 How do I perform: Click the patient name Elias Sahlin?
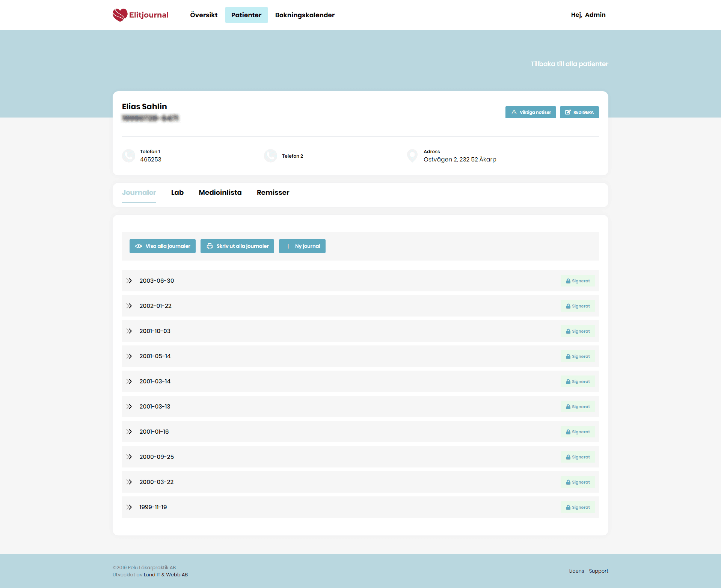click(144, 107)
